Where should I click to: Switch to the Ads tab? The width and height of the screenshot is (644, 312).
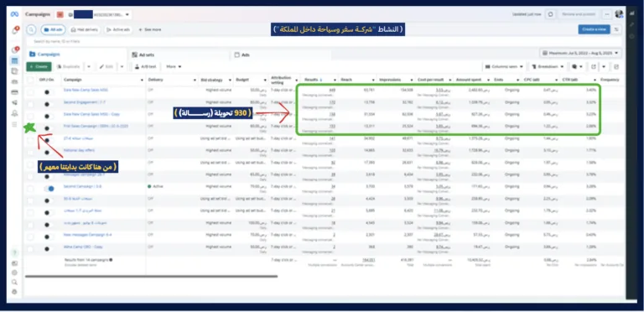click(280, 55)
